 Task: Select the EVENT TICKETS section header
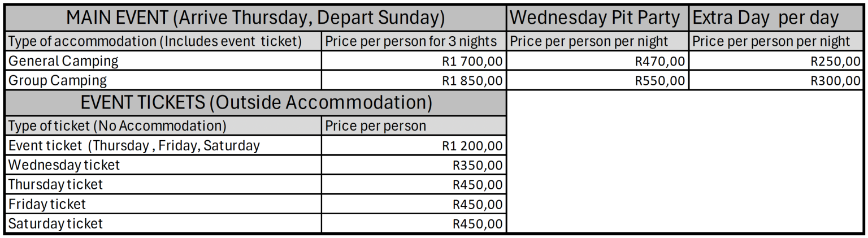(255, 103)
